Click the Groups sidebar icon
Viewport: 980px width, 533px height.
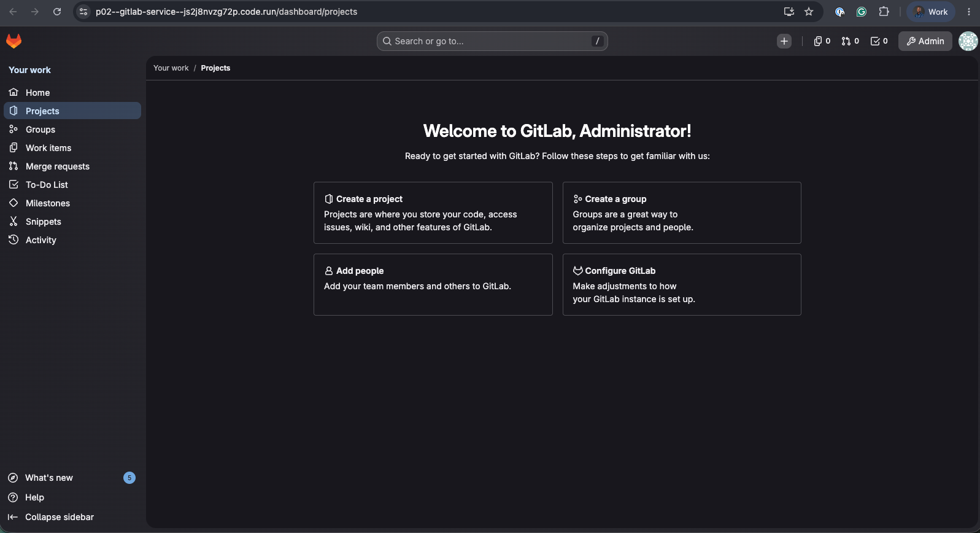(x=14, y=129)
